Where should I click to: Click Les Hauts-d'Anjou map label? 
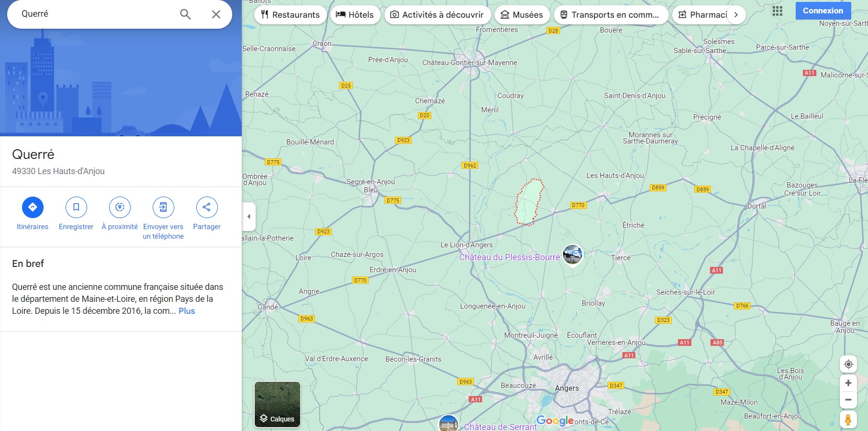click(615, 176)
